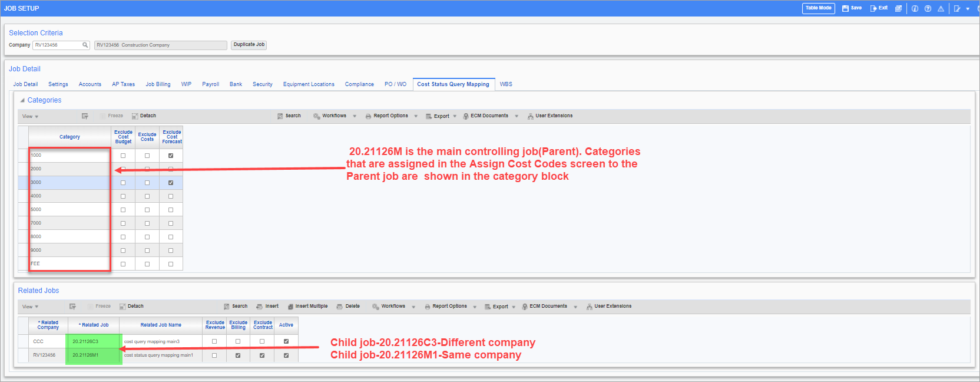This screenshot has width=980, height=382.
Task: Switch to the Equipment Locations tab
Action: 309,84
